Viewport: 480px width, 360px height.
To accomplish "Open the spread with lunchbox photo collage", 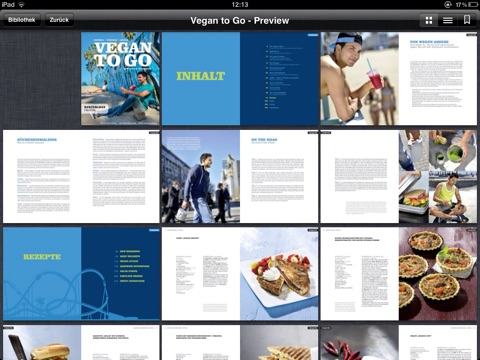I will pos(399,177).
